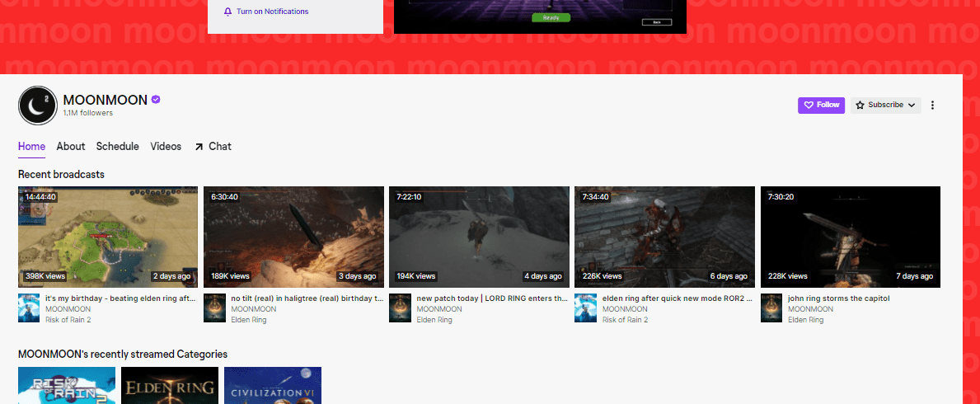Viewport: 980px width, 404px height.
Task: Turn on Notifications
Action: pos(266,12)
